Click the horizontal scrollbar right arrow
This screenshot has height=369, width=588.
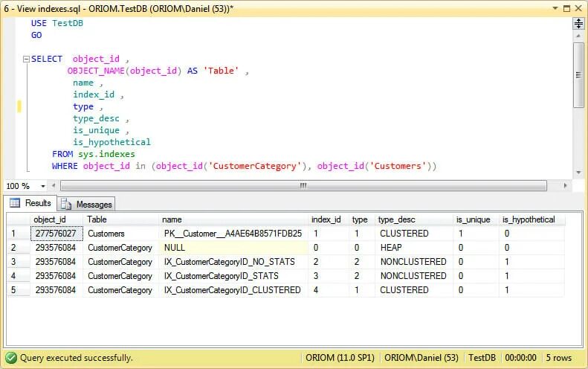[565, 185]
